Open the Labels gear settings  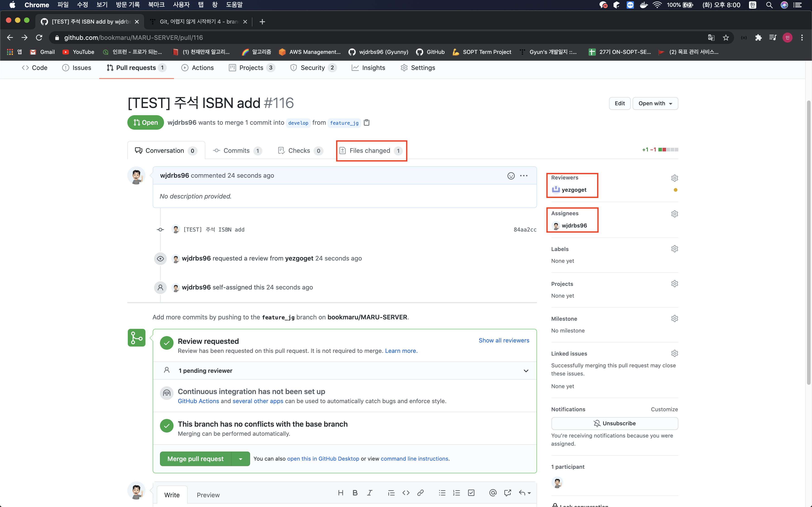[x=674, y=249]
